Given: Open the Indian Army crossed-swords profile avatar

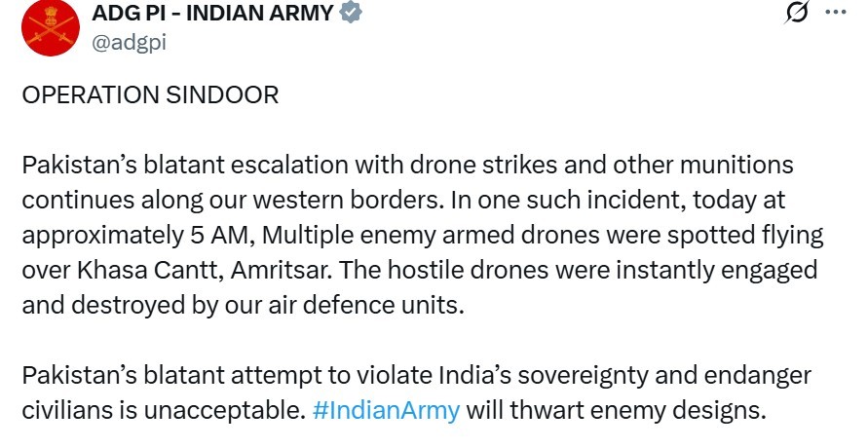Looking at the screenshot, I should pos(50,27).
